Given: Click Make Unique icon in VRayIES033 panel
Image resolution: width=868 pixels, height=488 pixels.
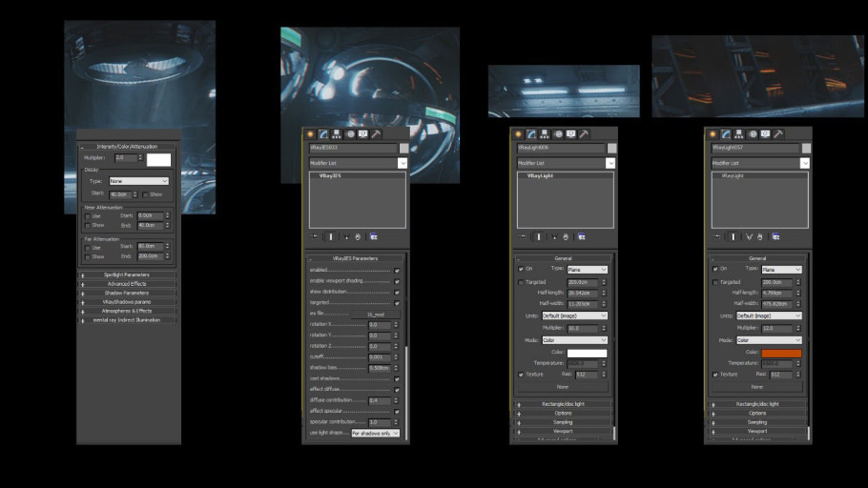Looking at the screenshot, I should coord(346,236).
